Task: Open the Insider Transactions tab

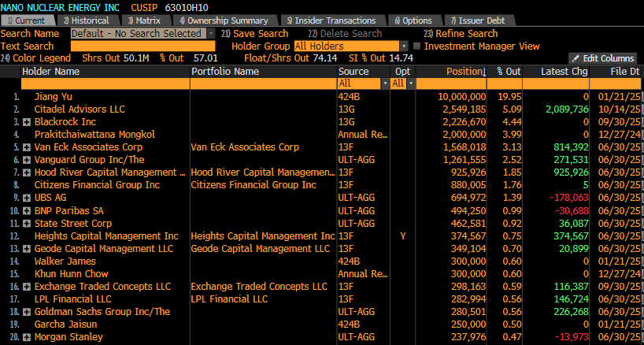Action: coord(332,20)
